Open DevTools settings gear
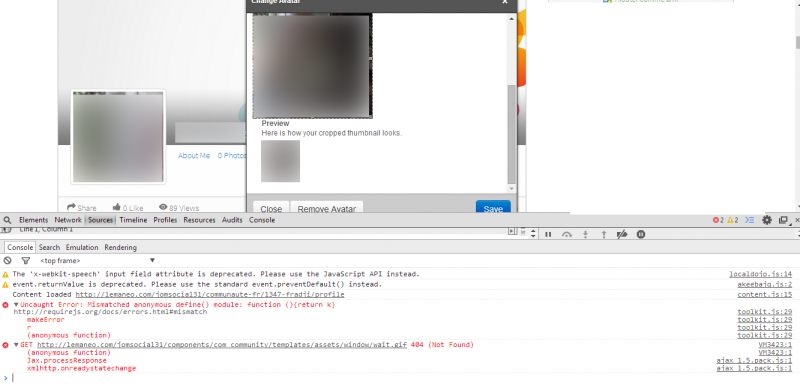 pos(767,220)
